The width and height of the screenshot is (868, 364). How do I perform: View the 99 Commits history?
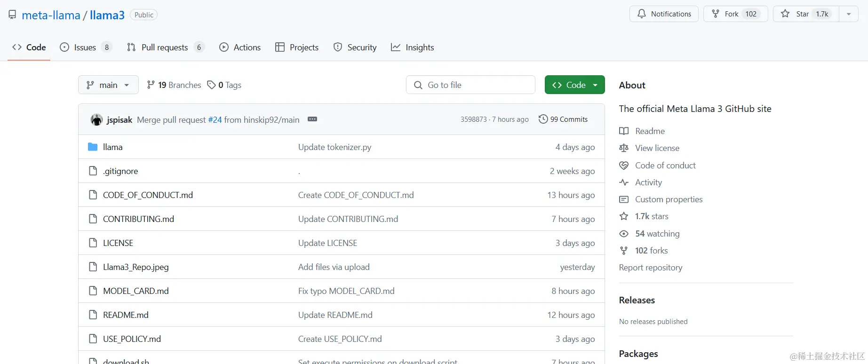[x=563, y=119]
